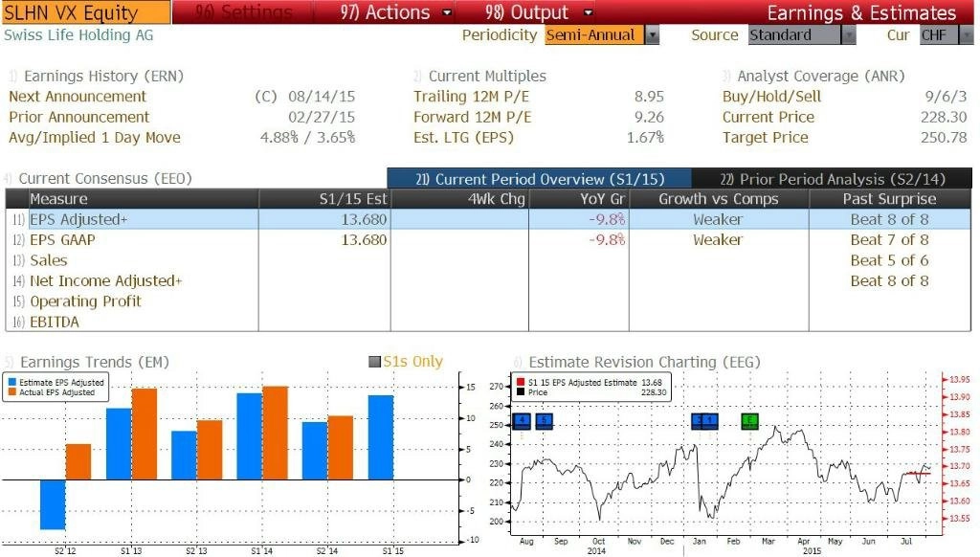Image resolution: width=980 pixels, height=557 pixels.
Task: Click the black Price legend swatch
Action: click(x=521, y=392)
